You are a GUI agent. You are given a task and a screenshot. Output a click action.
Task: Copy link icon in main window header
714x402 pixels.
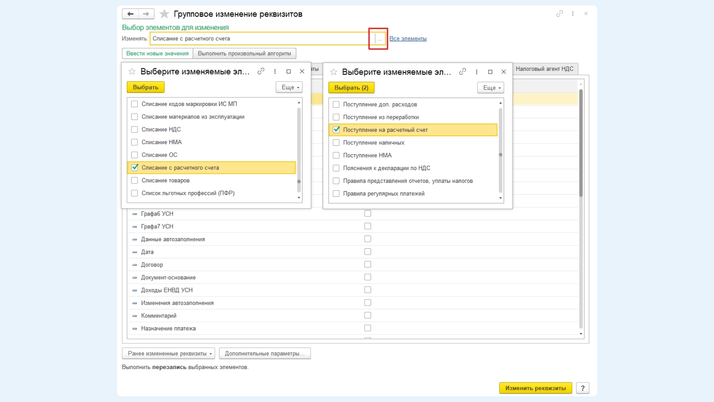559,14
